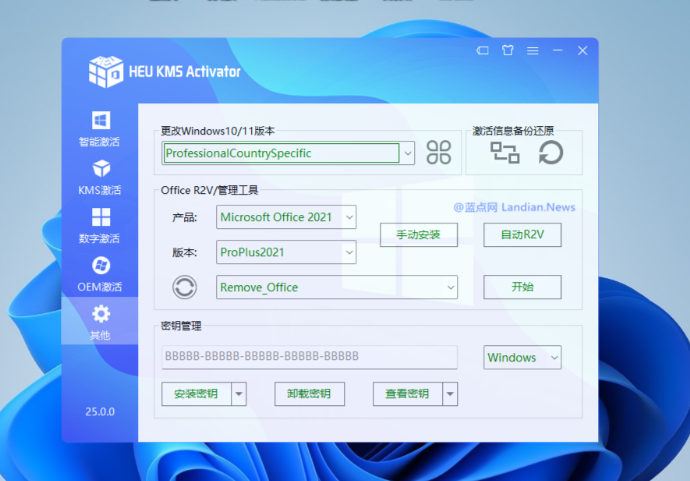The width and height of the screenshot is (690, 481).
Task: Click the 手动安装 manual install button
Action: [x=418, y=235]
